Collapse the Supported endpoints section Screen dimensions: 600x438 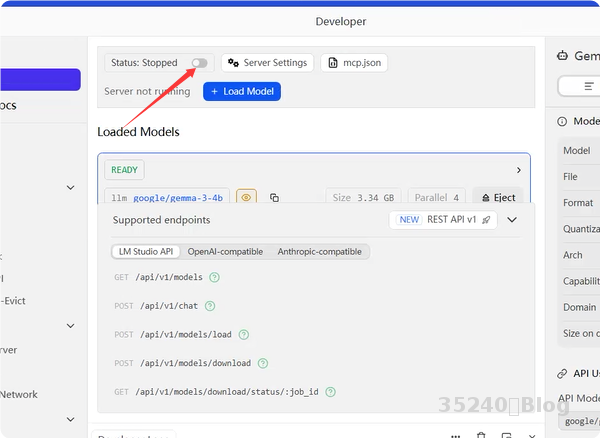point(512,220)
